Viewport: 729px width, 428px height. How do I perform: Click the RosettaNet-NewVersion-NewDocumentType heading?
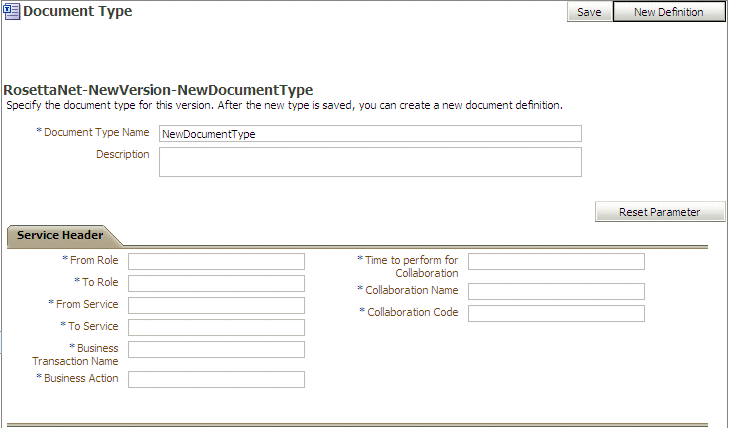(158, 90)
